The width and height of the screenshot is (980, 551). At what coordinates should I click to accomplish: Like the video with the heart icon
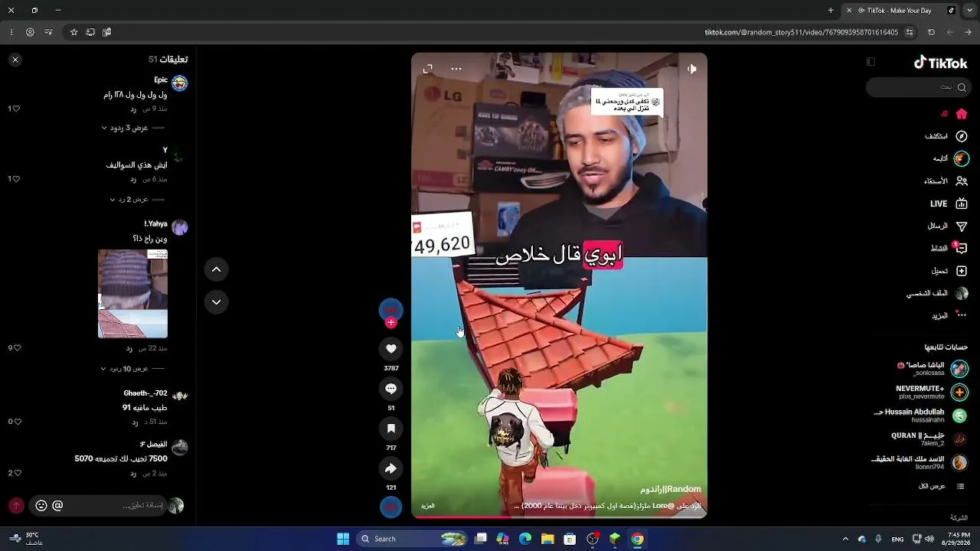[391, 349]
